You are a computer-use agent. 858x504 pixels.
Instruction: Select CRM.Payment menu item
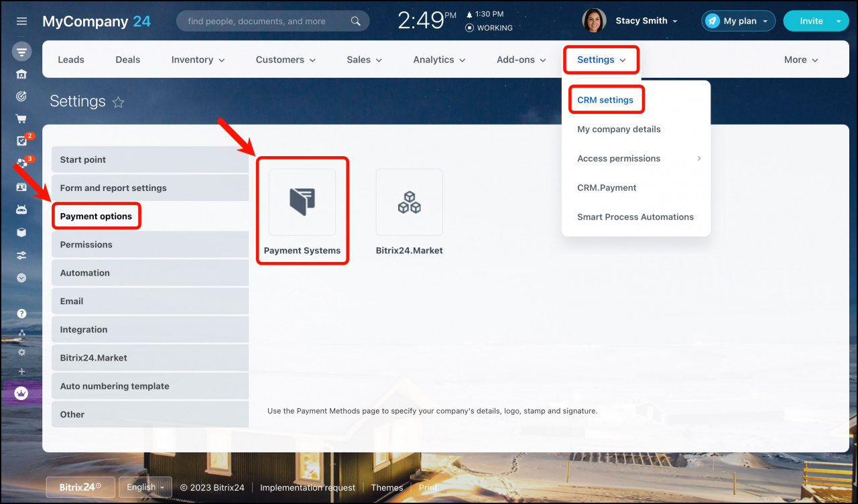coord(607,188)
